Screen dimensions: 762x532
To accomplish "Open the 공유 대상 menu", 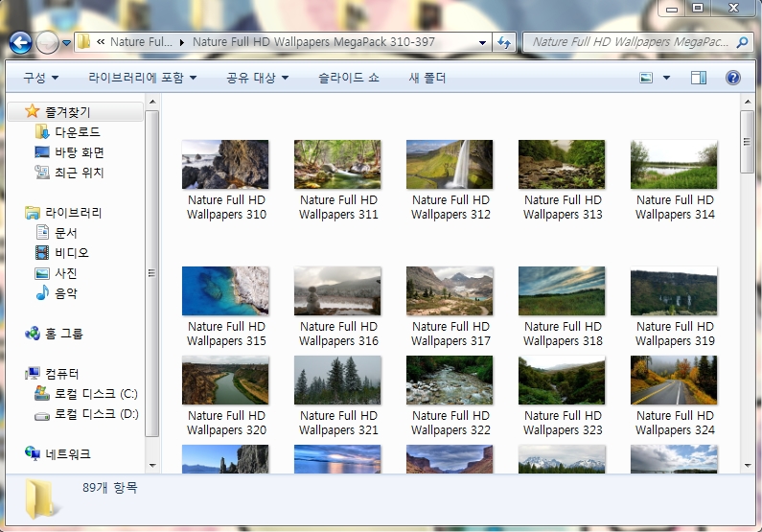I will 256,78.
